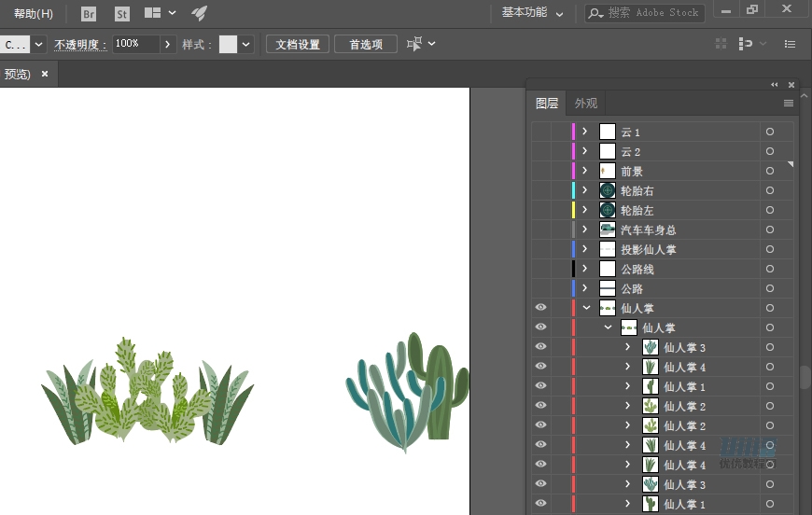The width and height of the screenshot is (812, 515).
Task: Open Adobe Bridge via the Br icon
Action: pos(89,14)
